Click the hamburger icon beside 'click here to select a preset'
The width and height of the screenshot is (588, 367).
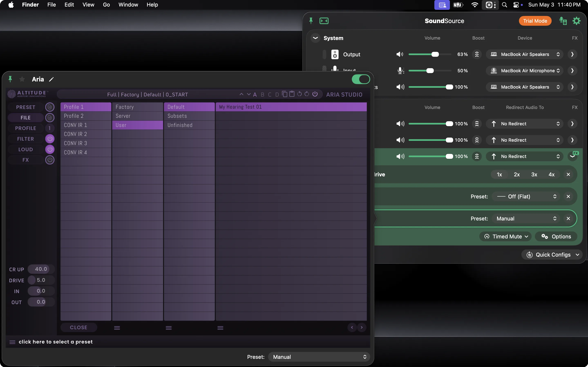[12, 342]
